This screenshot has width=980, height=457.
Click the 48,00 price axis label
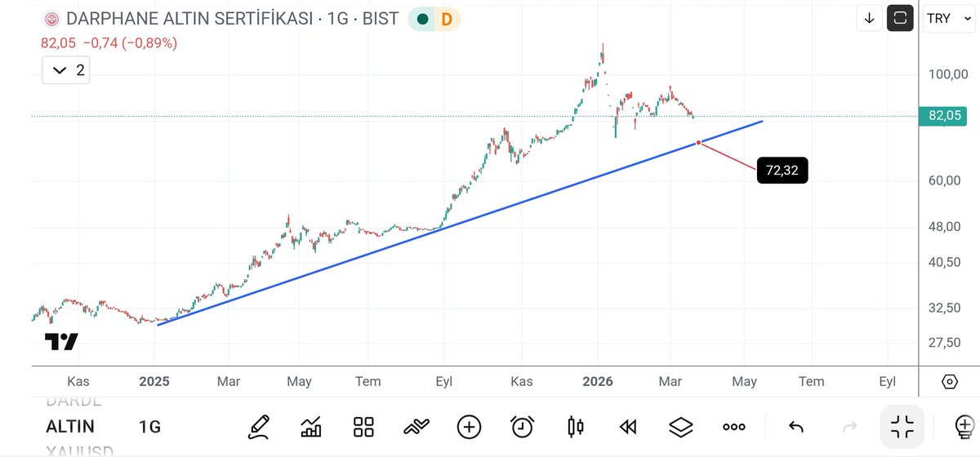click(x=945, y=227)
